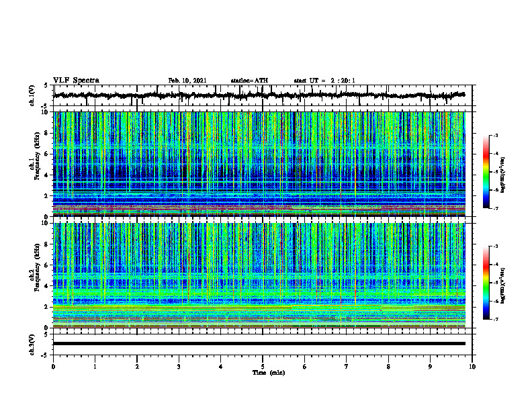Viewport: 532px width, 411px height.
Task: Click the ch.2 frequency axis "10" tick label
Action: click(x=45, y=223)
